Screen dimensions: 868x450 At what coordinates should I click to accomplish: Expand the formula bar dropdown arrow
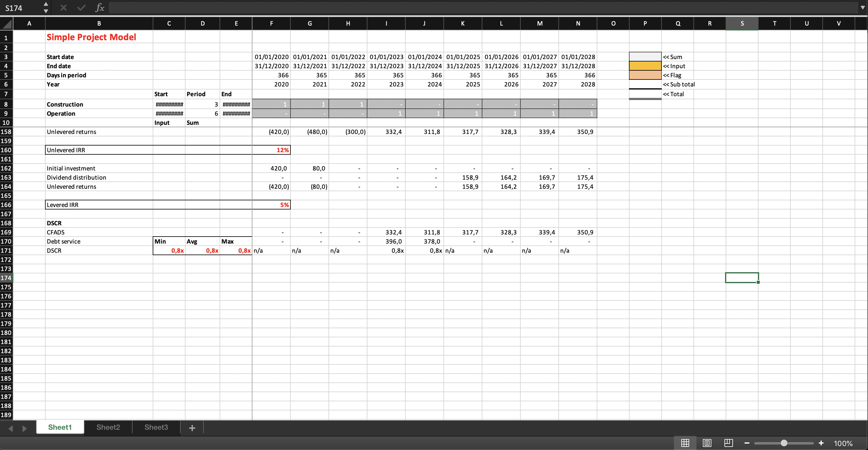click(862, 7)
